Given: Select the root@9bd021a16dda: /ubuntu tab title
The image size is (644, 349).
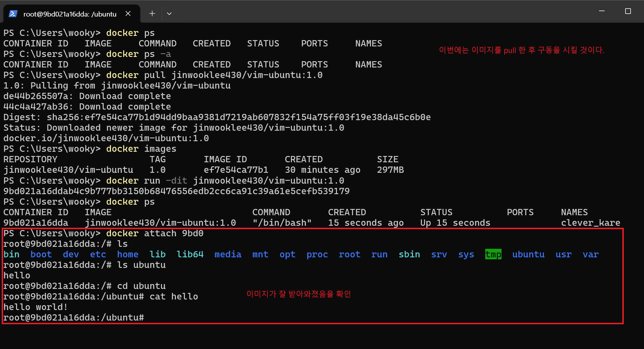Looking at the screenshot, I should [70, 14].
